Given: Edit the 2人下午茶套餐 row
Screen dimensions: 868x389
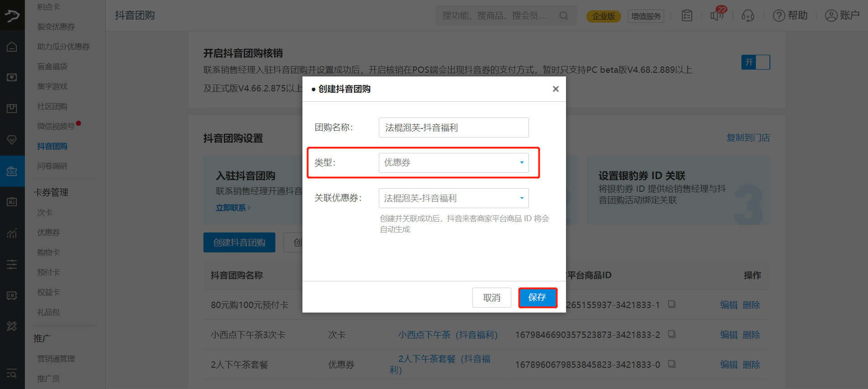Looking at the screenshot, I should pyautogui.click(x=729, y=365).
